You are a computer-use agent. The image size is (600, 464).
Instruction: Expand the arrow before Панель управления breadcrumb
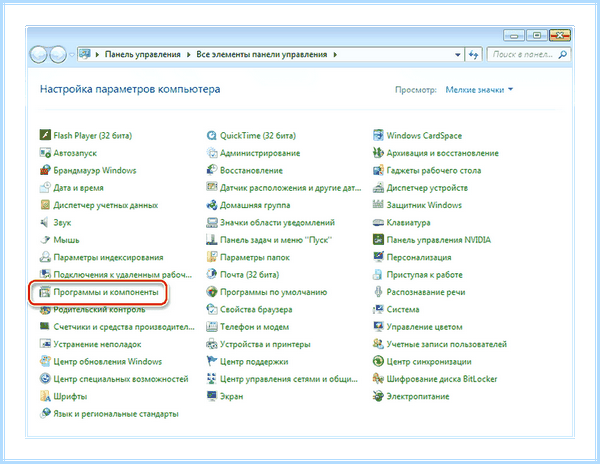pyautogui.click(x=97, y=55)
